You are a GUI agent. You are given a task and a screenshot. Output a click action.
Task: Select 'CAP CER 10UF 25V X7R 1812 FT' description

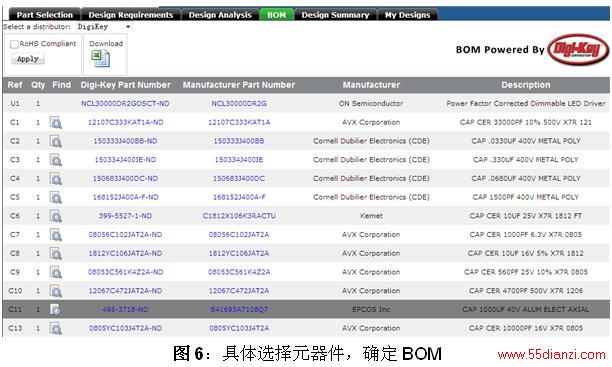pos(526,216)
